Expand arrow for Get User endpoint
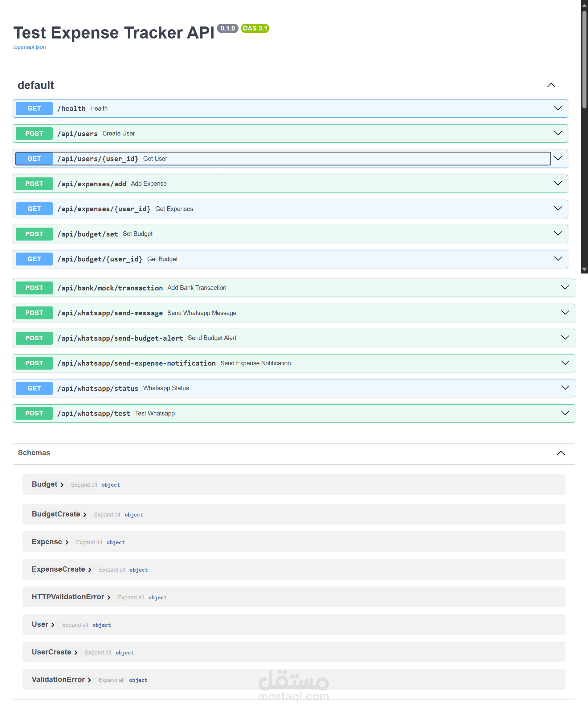 tap(557, 158)
